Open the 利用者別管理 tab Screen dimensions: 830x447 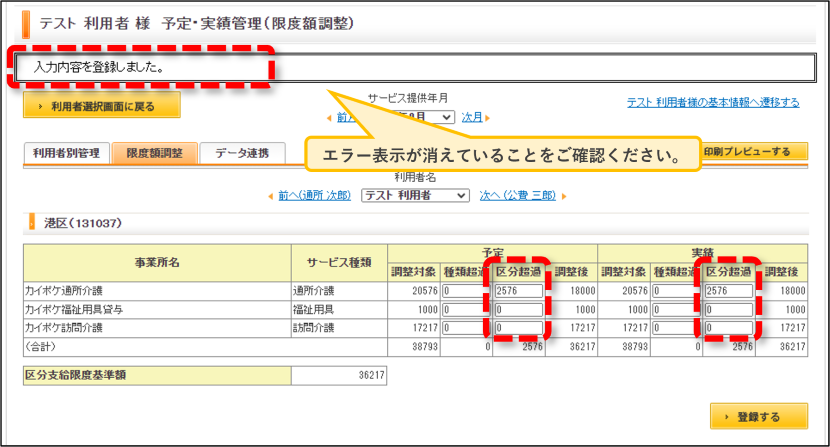click(x=67, y=153)
